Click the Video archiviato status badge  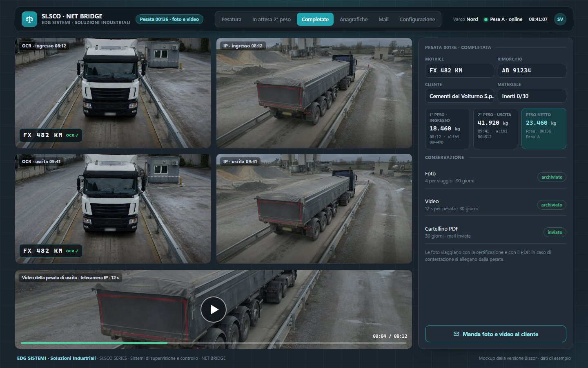tap(552, 205)
